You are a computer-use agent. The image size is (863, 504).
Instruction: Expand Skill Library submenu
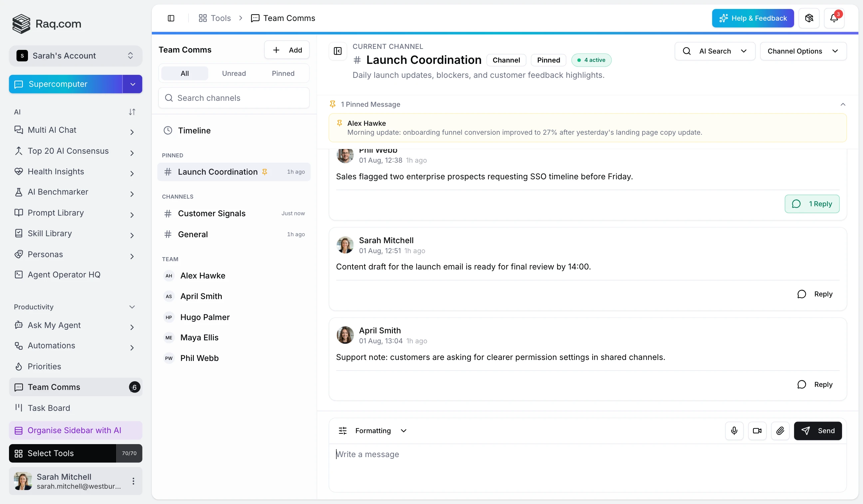pyautogui.click(x=132, y=236)
